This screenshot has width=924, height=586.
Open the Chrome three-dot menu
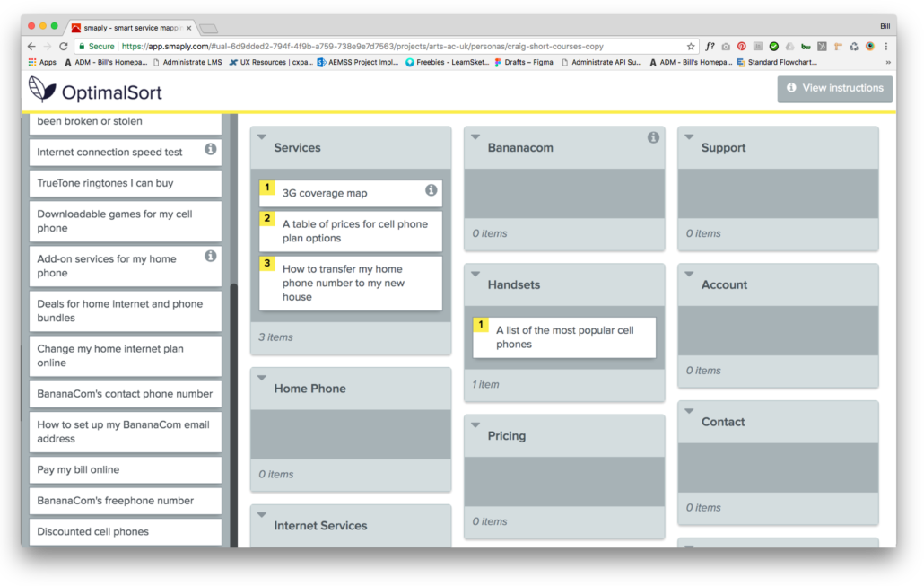885,46
